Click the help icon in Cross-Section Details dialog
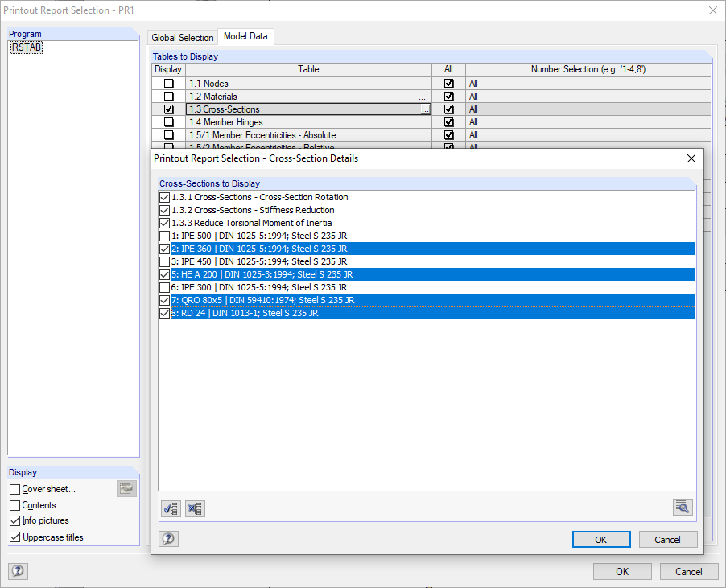The image size is (726, 588). click(168, 538)
